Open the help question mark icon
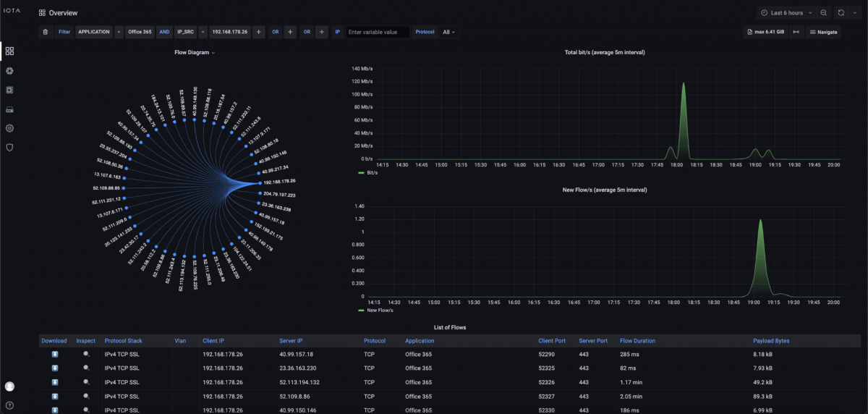The width and height of the screenshot is (868, 414). [9, 405]
